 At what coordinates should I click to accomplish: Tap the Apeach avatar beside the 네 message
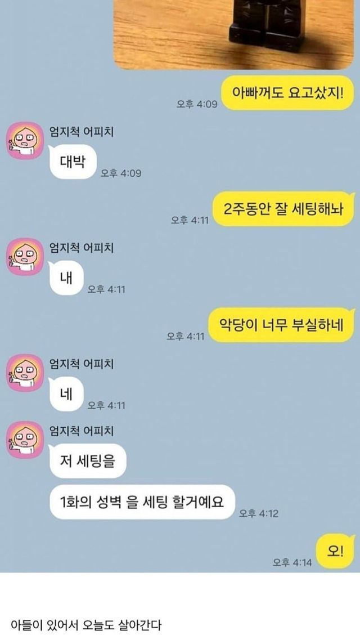pyautogui.click(x=25, y=373)
